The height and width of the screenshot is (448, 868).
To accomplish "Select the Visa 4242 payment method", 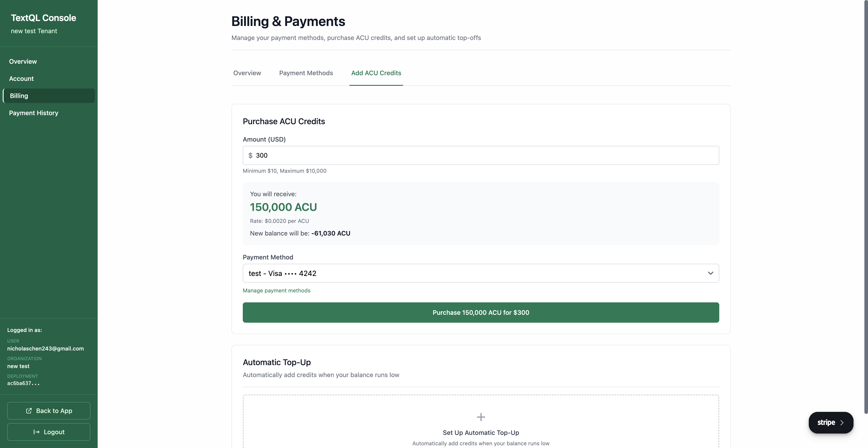I will [481, 273].
